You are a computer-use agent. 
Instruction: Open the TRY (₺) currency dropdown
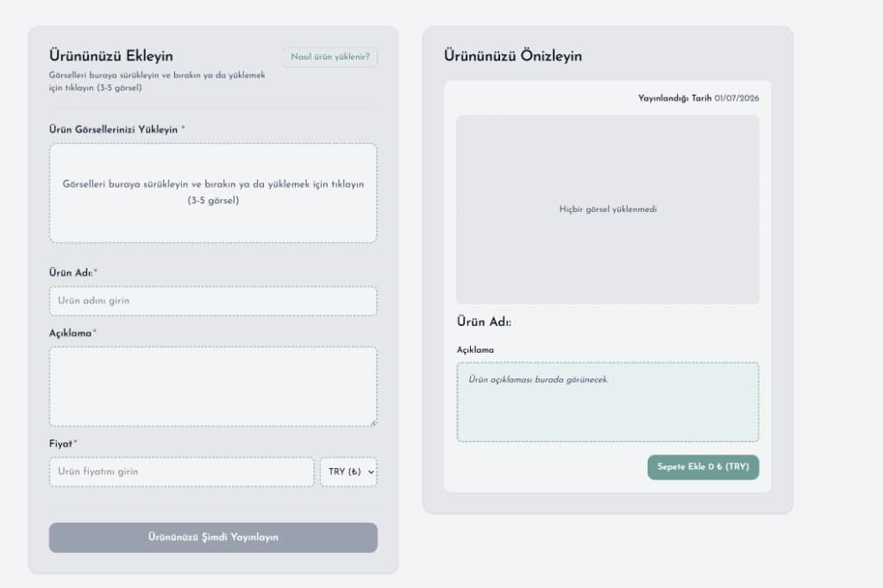[x=348, y=472]
